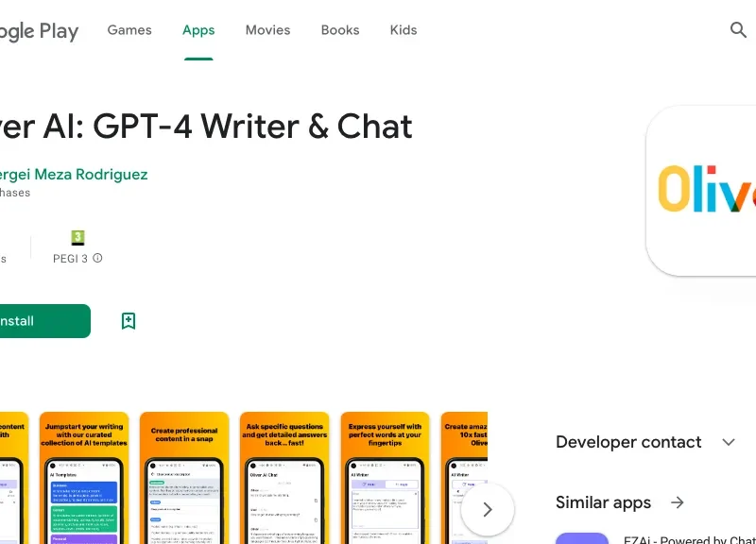The height and width of the screenshot is (544, 756).
Task: Show PEGI 3 rating info icon
Action: (x=97, y=258)
